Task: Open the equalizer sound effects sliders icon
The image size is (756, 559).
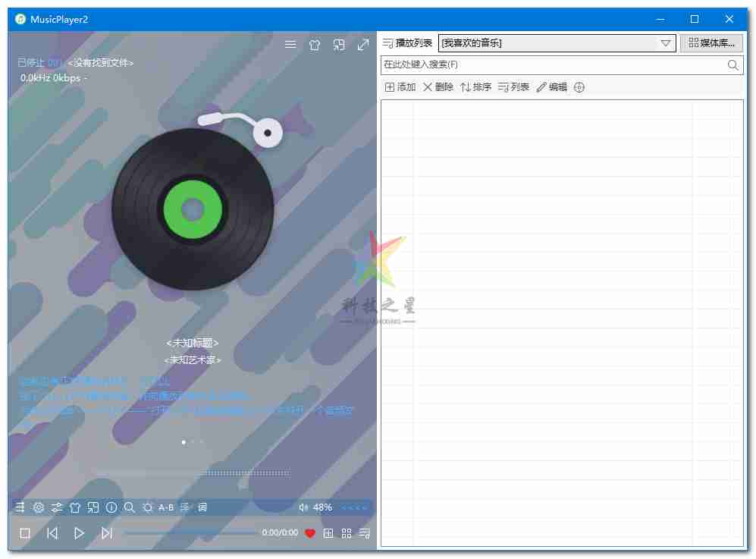Action: coord(57,507)
